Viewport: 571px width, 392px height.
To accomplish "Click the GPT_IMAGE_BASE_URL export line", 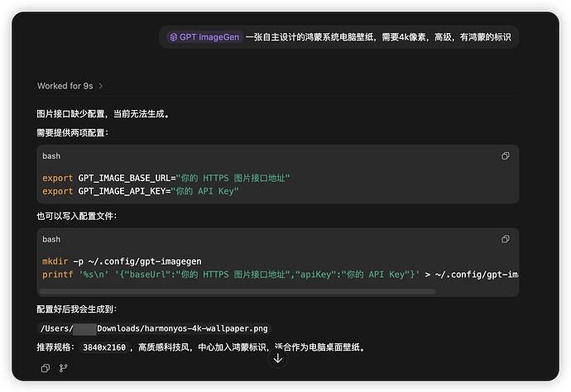I will point(166,178).
